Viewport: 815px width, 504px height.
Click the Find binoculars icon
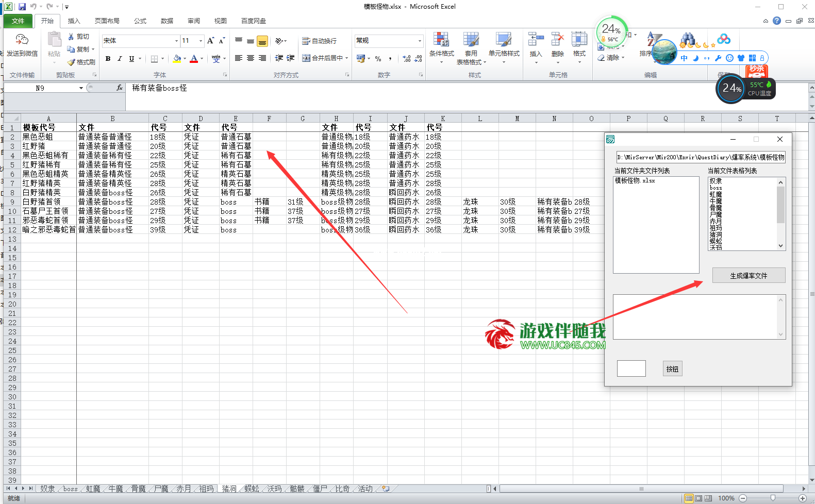pos(687,40)
